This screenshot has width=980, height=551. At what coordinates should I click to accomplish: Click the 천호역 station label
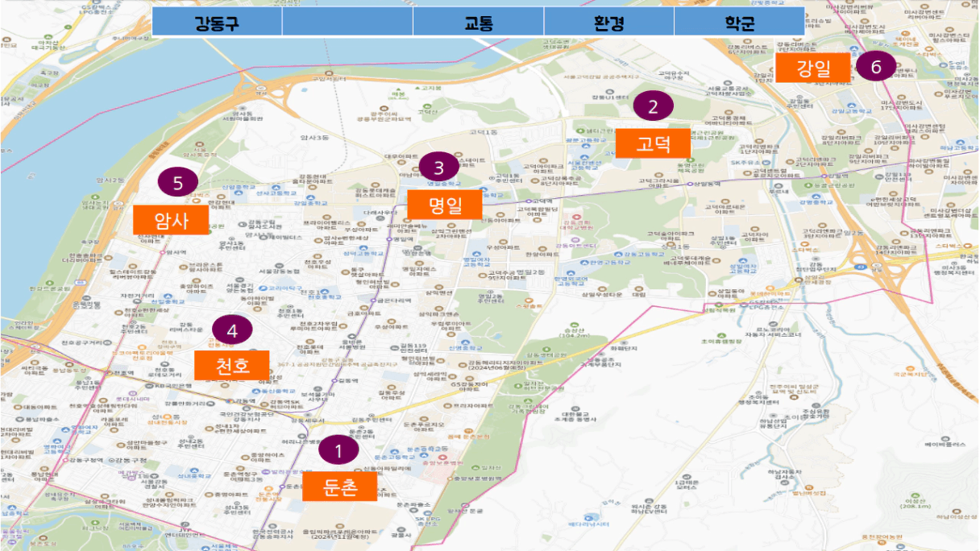122,373
